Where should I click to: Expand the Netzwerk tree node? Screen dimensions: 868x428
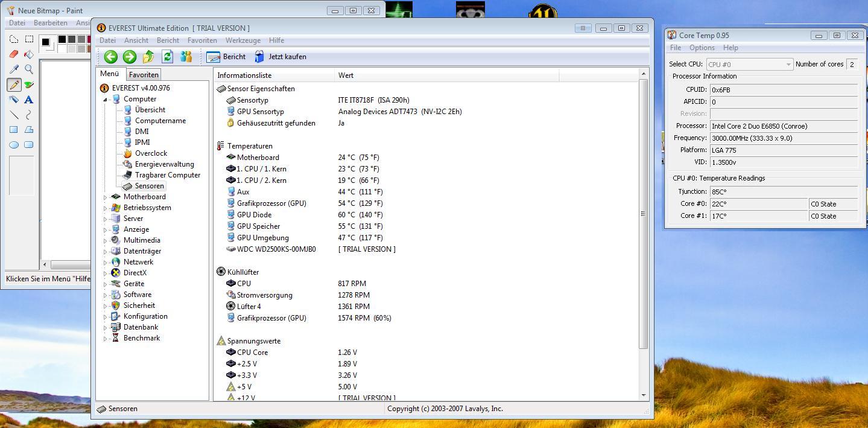click(105, 262)
